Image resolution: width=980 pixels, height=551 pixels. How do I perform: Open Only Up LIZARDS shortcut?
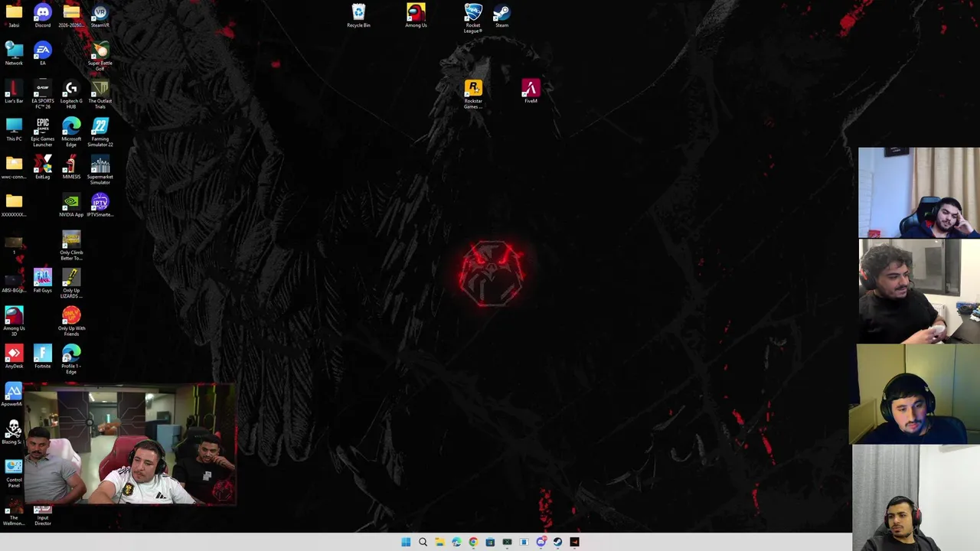tap(71, 283)
